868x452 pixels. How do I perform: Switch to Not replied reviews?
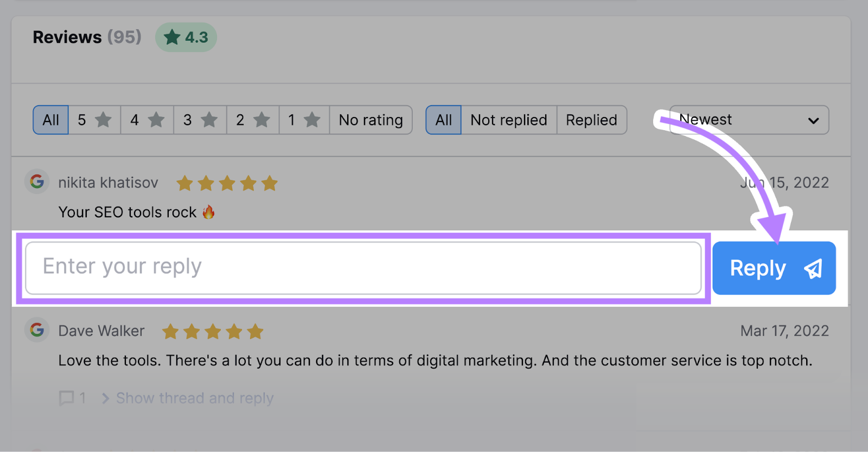(x=508, y=120)
